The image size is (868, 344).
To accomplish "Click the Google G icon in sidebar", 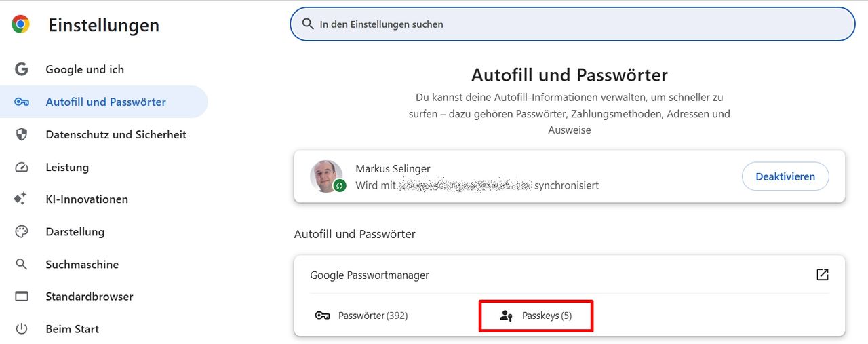I will (22, 69).
